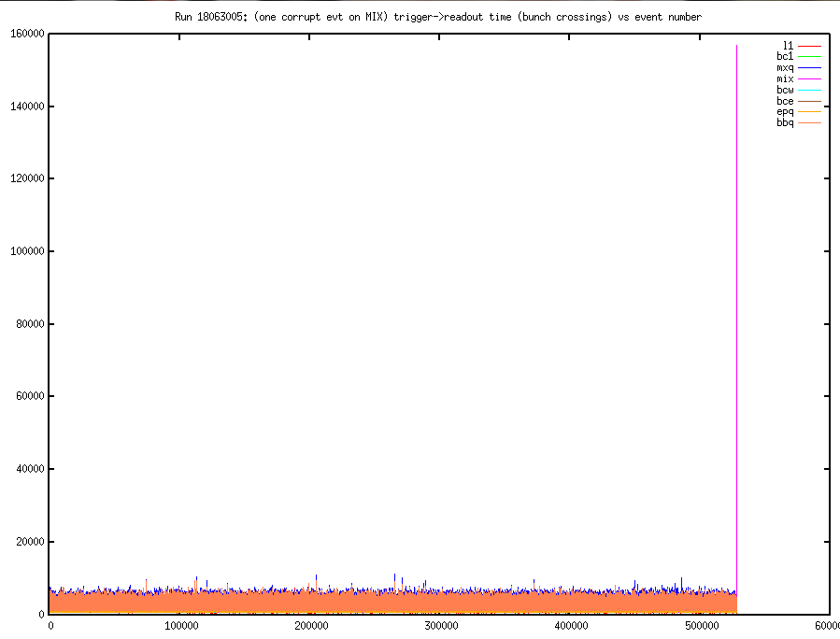Click the 'mxq' legend label
The height and width of the screenshot is (639, 840).
[785, 68]
